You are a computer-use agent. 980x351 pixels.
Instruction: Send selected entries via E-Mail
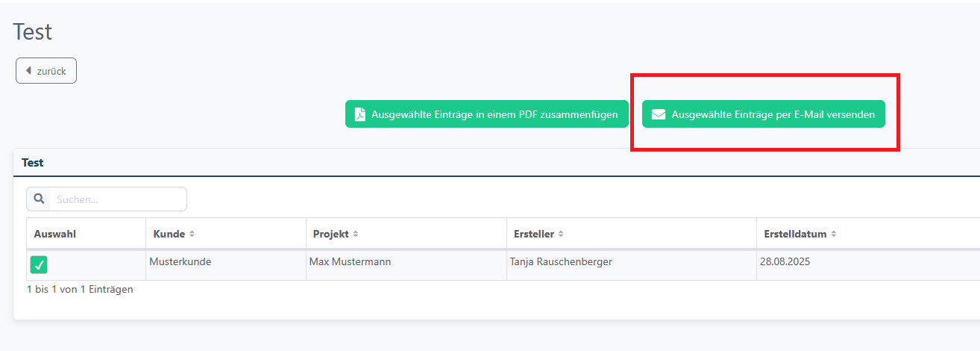pos(764,114)
